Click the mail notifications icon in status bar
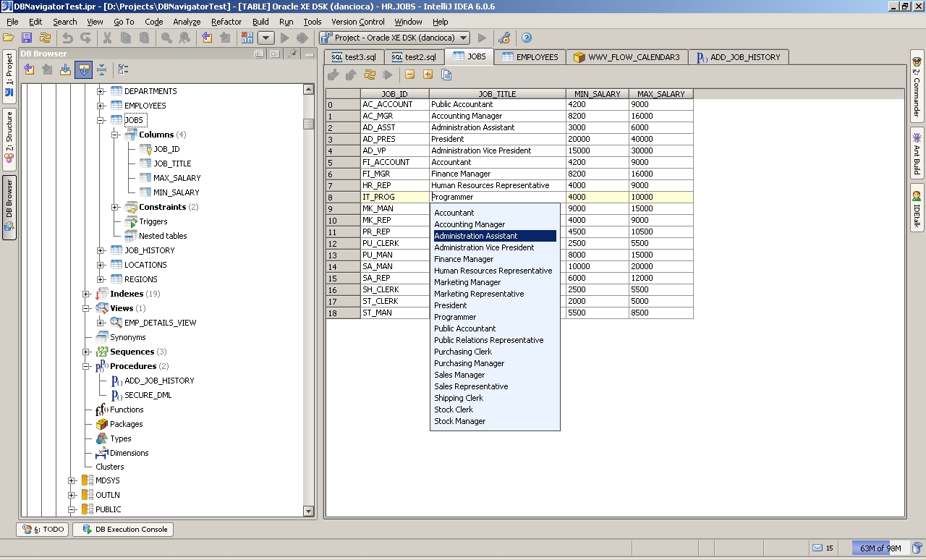 point(817,548)
